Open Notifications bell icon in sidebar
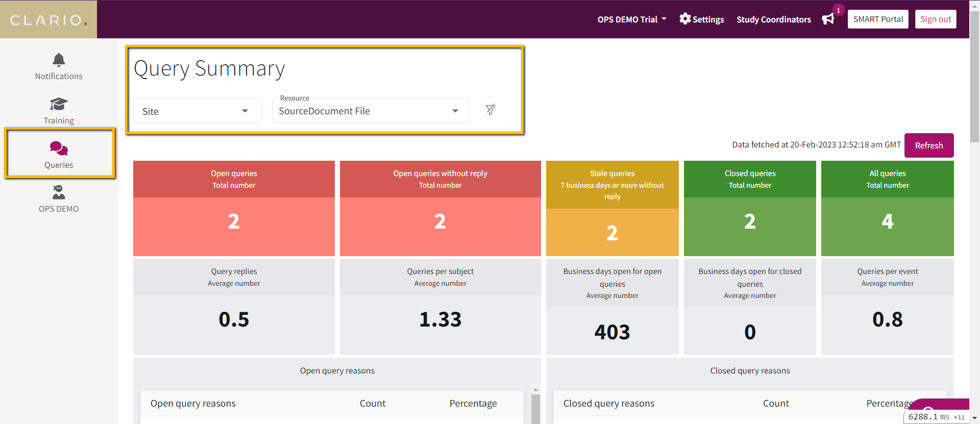The height and width of the screenshot is (424, 980). [x=59, y=60]
